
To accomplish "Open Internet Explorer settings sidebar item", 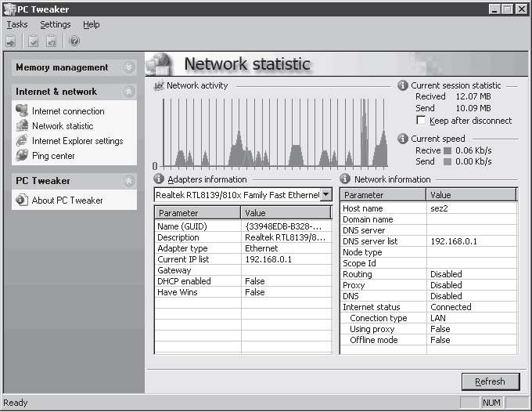I will [x=77, y=141].
